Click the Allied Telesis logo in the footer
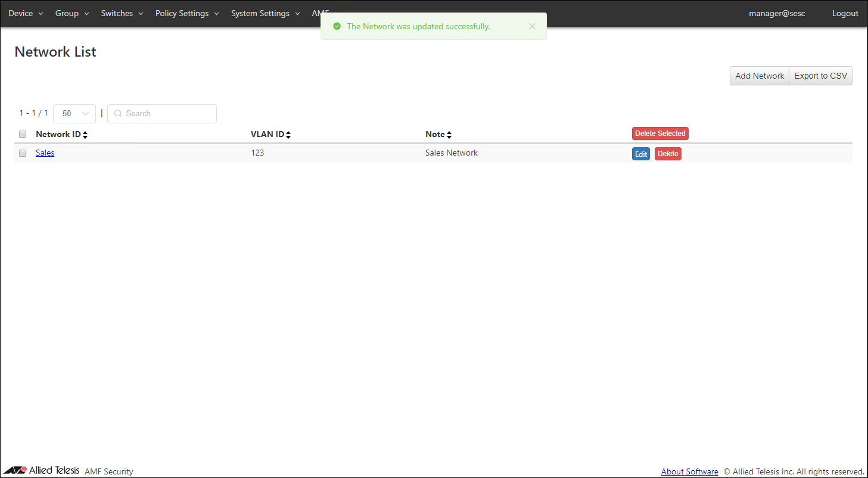 [x=42, y=470]
